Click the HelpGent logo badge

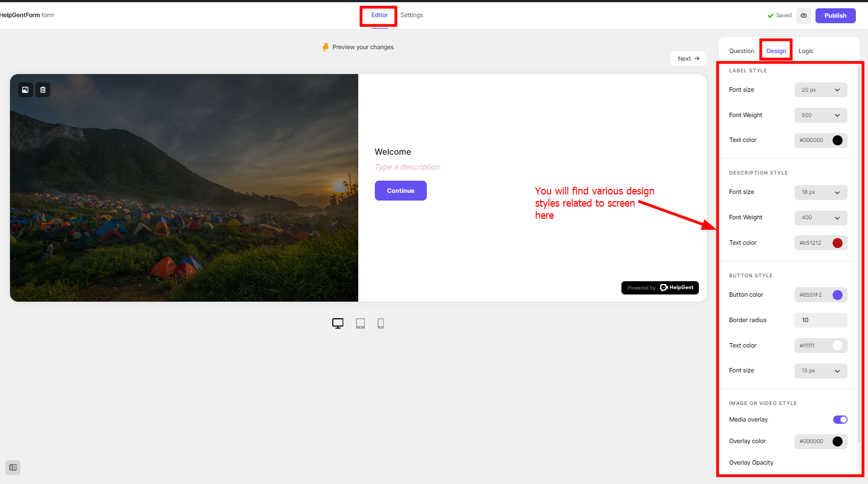pos(660,288)
